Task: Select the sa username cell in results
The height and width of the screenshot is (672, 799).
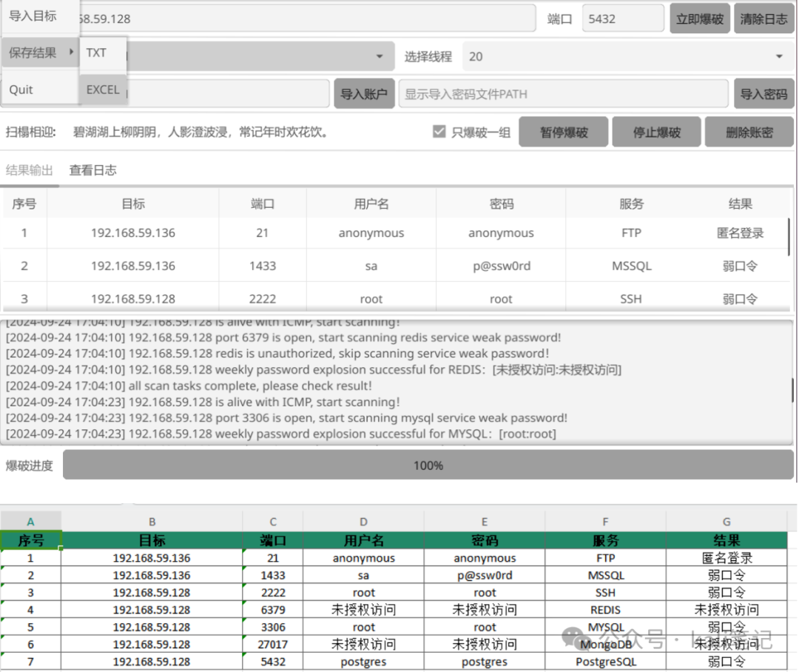Action: [x=371, y=266]
